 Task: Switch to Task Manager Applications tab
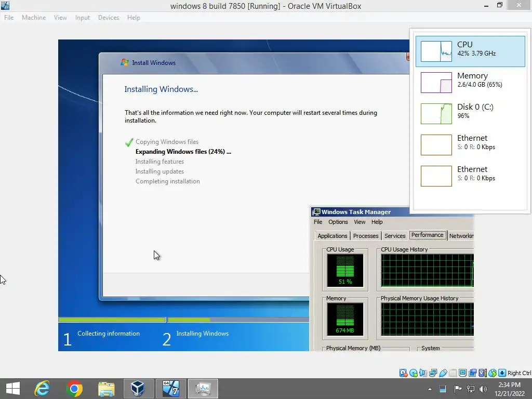click(x=332, y=236)
